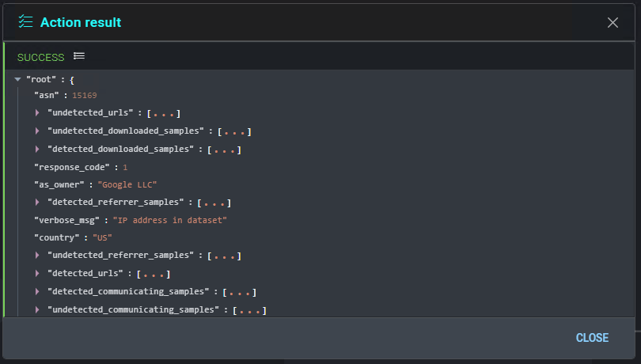Expand the "detected_referrer_samples" array
Screen dimensions: 641x364
37,203
